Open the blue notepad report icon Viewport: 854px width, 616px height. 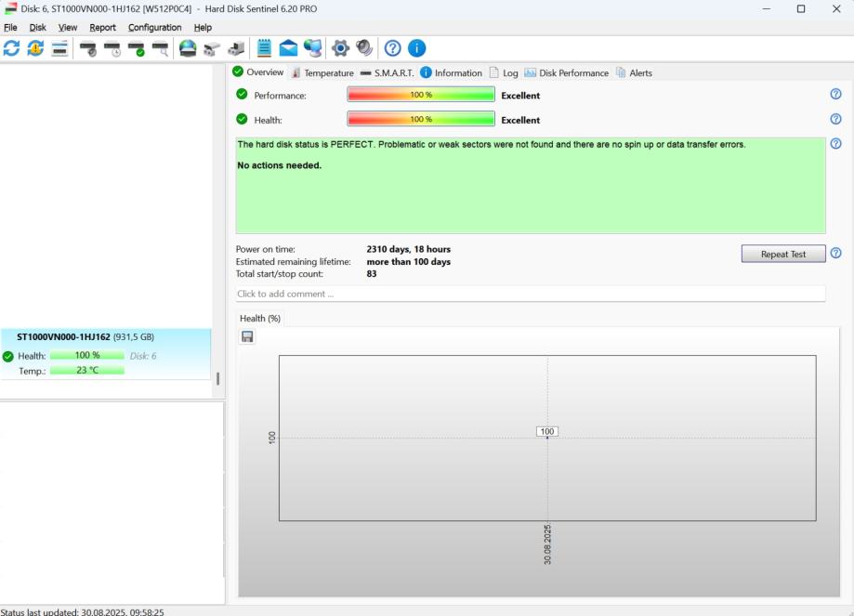[265, 48]
